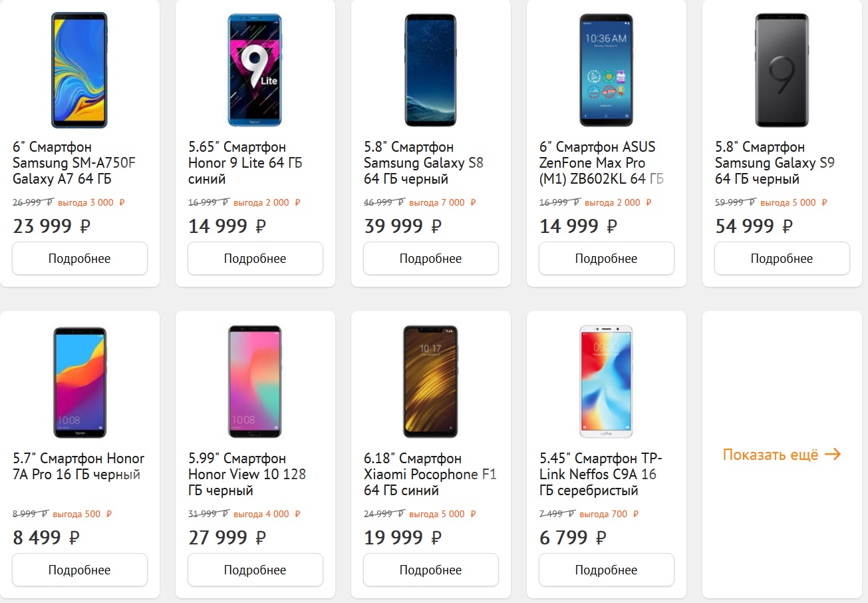
Task: Click Подробнее for ASUS ZenFone Max Pro
Action: pyautogui.click(x=607, y=258)
